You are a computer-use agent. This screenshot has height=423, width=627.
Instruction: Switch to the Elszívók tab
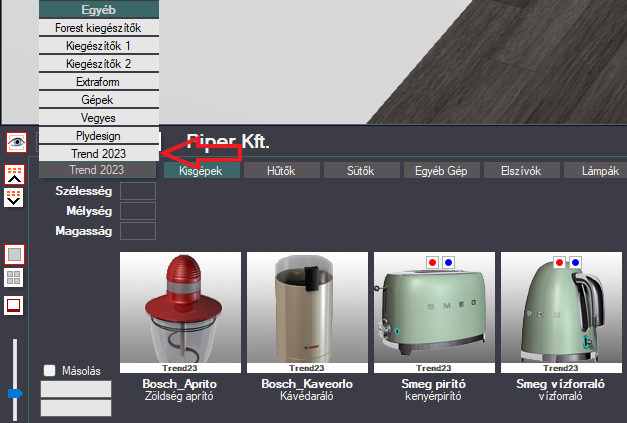pyautogui.click(x=521, y=171)
